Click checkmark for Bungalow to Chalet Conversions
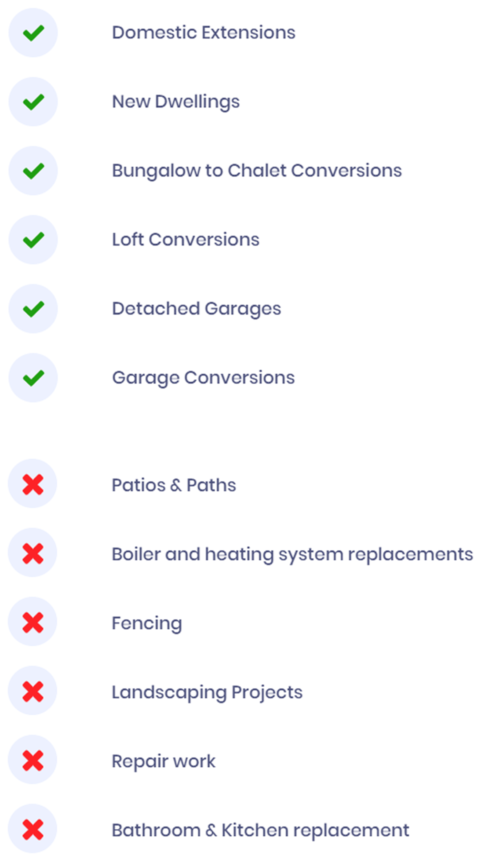486x868 pixels. coord(33,171)
